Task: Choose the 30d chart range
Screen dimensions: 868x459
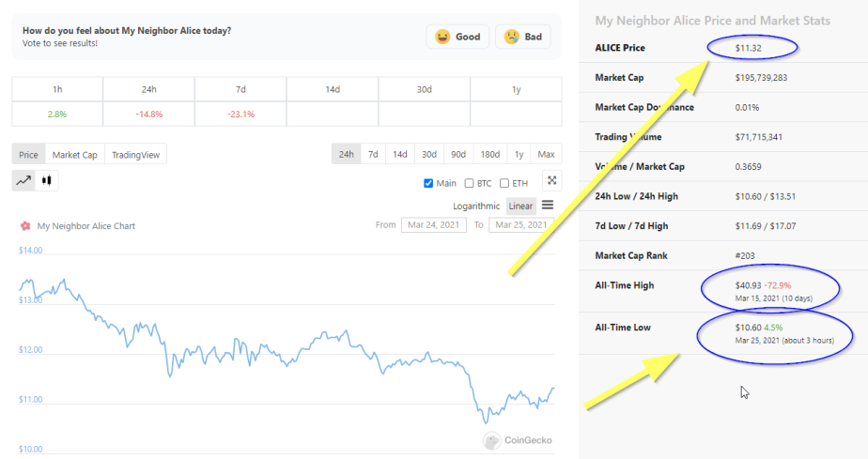Action: pos(429,154)
